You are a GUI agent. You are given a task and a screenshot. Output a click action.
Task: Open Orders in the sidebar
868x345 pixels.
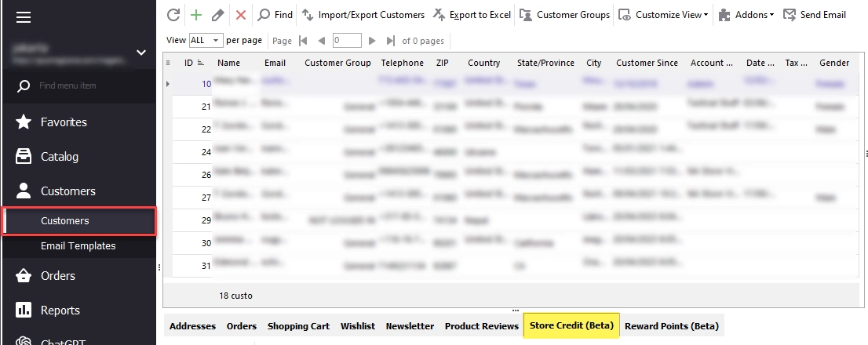(x=57, y=276)
